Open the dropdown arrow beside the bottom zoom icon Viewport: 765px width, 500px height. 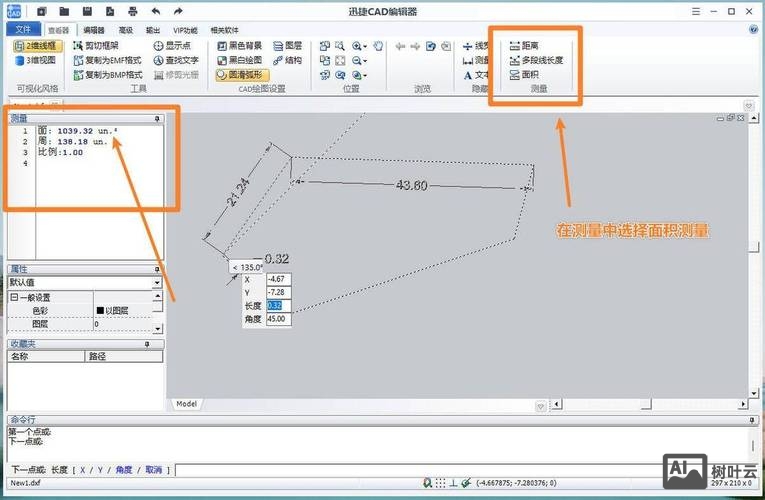[x=365, y=76]
